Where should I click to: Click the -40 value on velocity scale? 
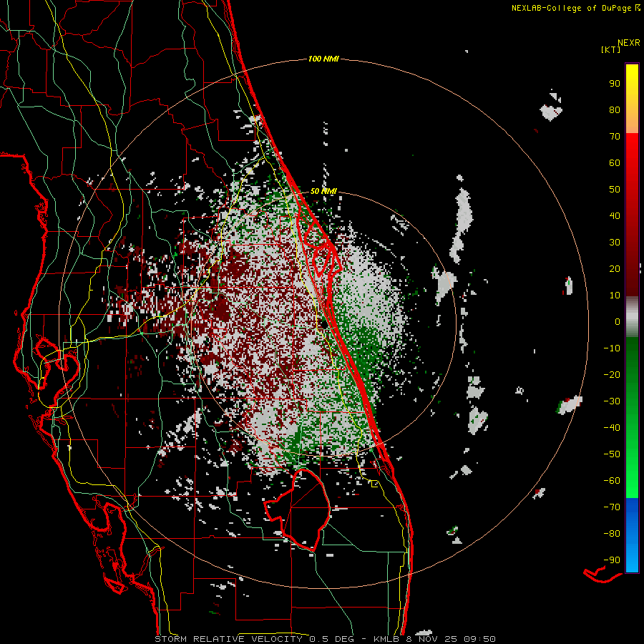(612, 428)
